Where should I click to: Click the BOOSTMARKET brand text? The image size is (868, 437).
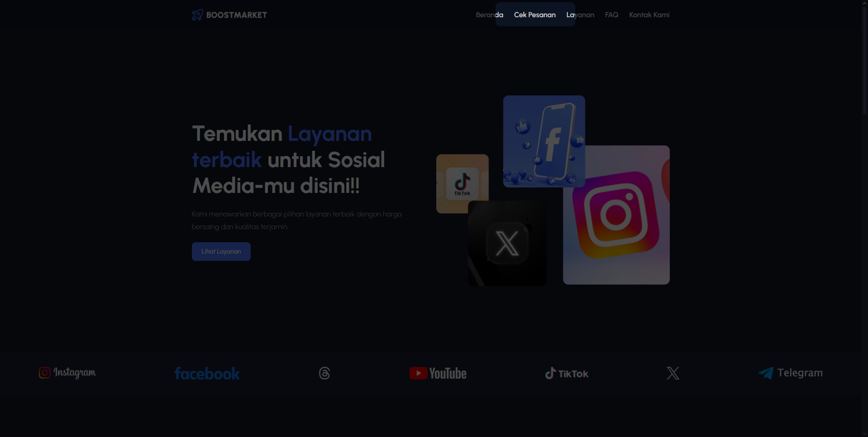pyautogui.click(x=236, y=15)
